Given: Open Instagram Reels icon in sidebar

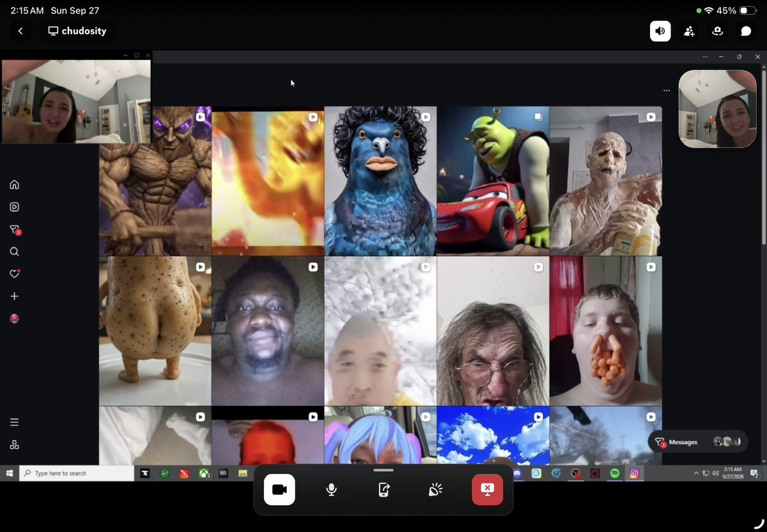Looking at the screenshot, I should point(14,207).
